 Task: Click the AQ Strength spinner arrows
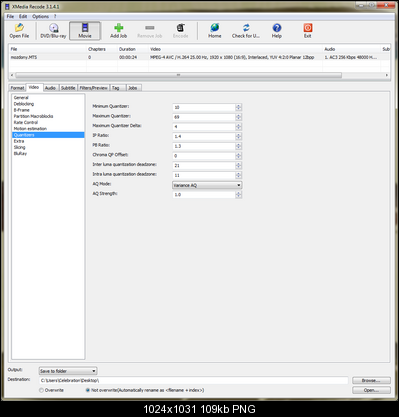tap(238, 195)
